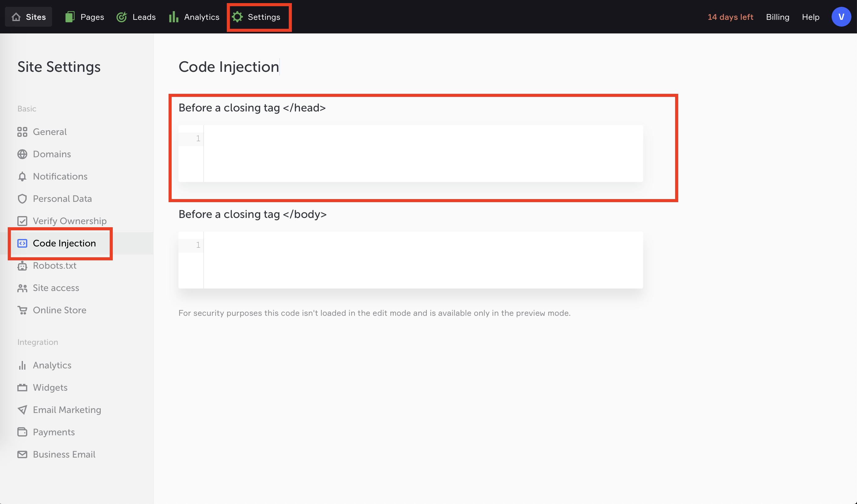Click the Sites home icon

(x=16, y=17)
